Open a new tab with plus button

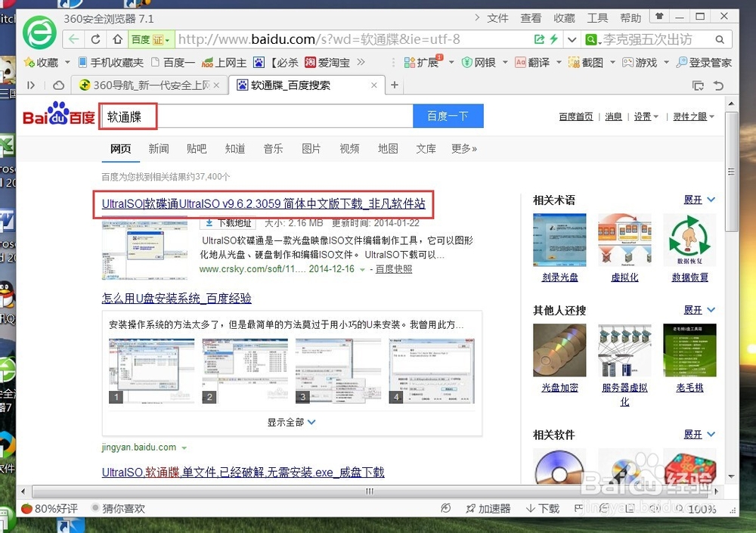tap(395, 85)
